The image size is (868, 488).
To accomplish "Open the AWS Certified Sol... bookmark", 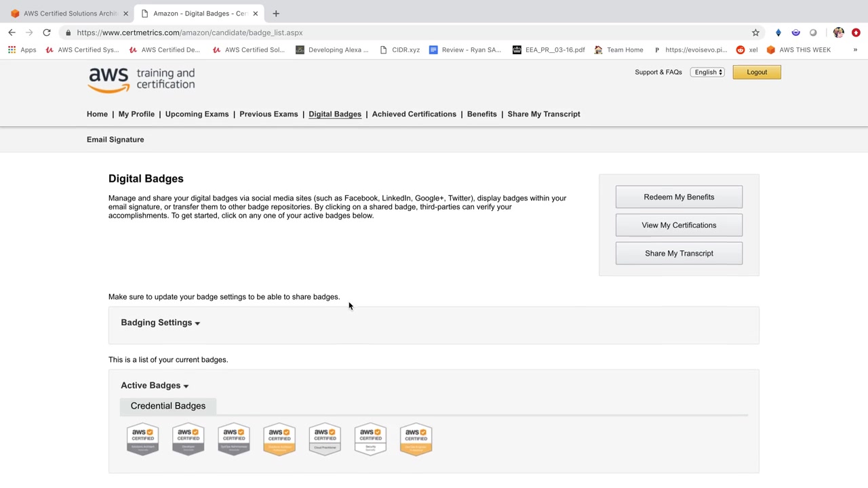I will 248,49.
